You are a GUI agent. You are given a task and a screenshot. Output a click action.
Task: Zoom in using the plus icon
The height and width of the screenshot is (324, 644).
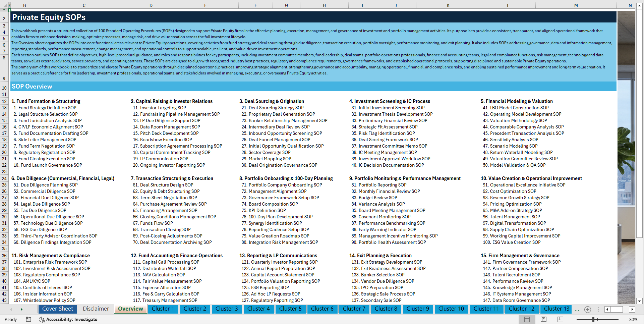click(622, 319)
